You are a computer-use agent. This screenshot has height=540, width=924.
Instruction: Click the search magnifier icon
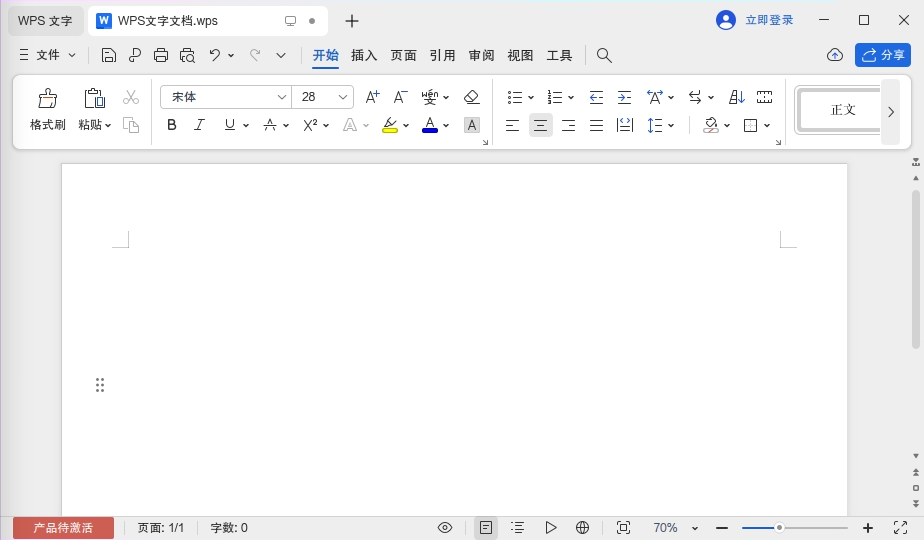click(604, 55)
